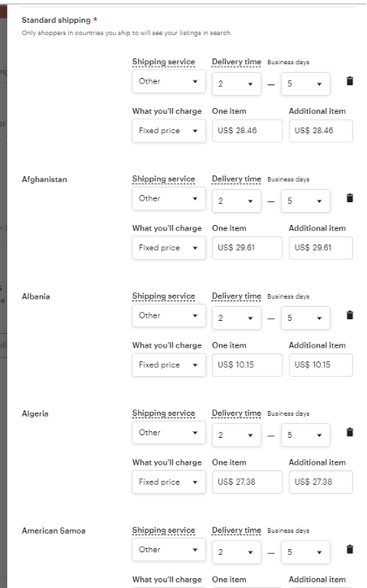Click Afghanistan's Shipping service label link

click(163, 179)
